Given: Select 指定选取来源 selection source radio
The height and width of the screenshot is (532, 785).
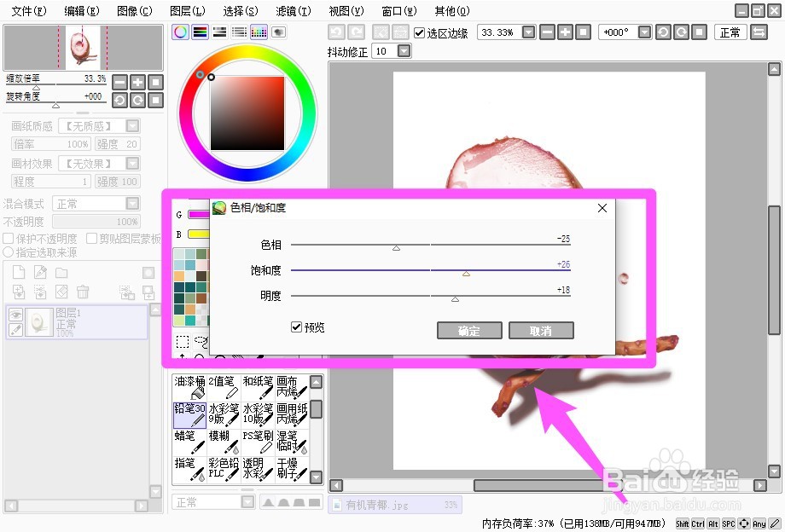Looking at the screenshot, I should [x=8, y=252].
